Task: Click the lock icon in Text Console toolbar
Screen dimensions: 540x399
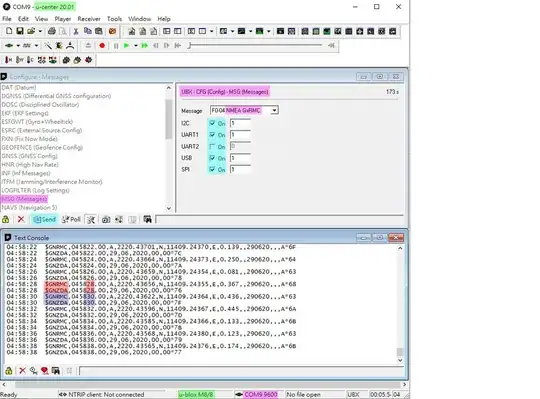Action: pos(9,370)
